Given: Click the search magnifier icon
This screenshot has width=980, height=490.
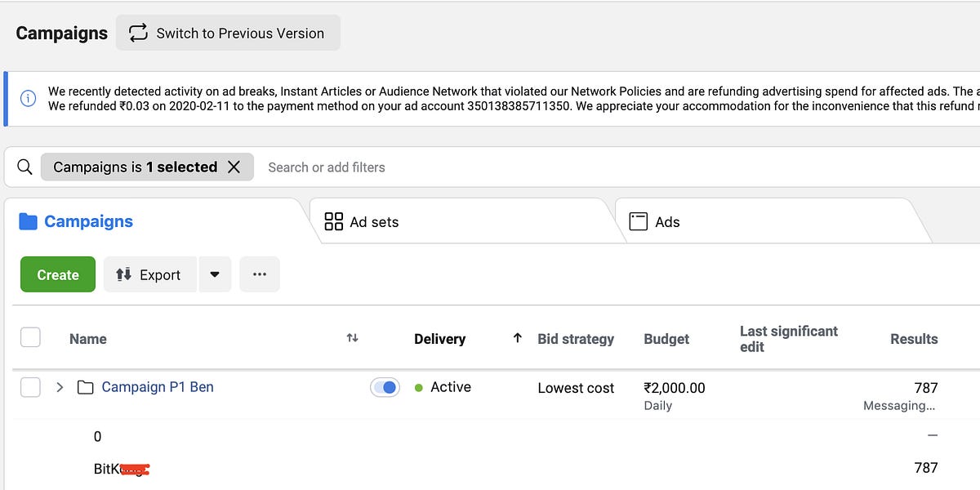Looking at the screenshot, I should [25, 167].
